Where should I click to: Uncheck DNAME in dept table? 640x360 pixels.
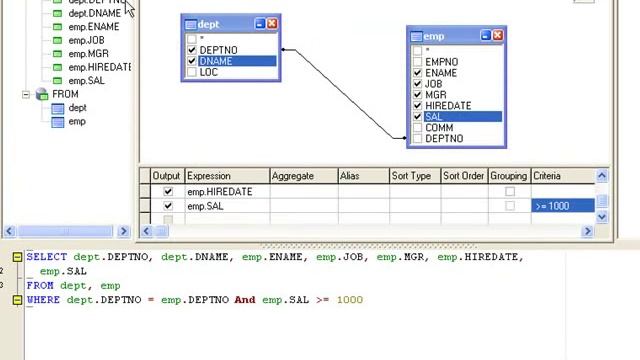[x=191, y=61]
